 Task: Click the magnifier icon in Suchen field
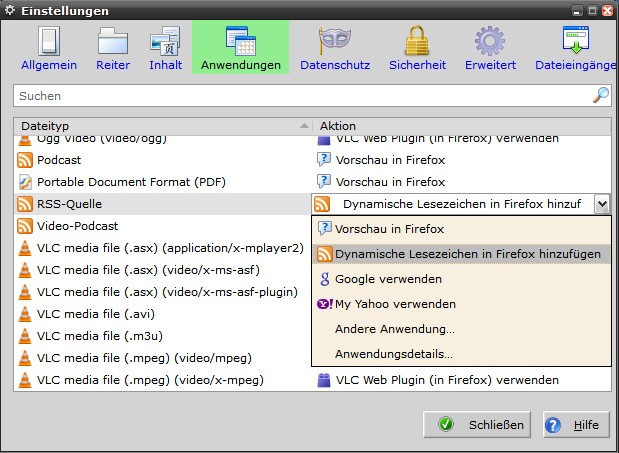coord(601,95)
